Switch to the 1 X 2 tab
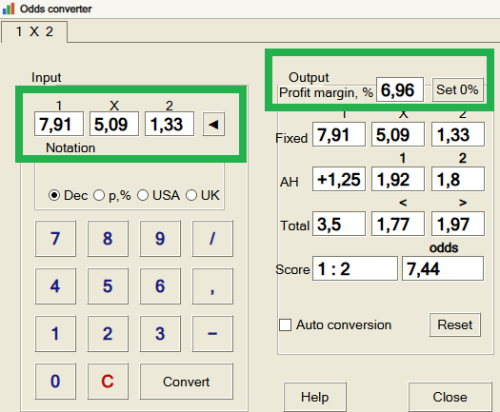 (x=34, y=32)
